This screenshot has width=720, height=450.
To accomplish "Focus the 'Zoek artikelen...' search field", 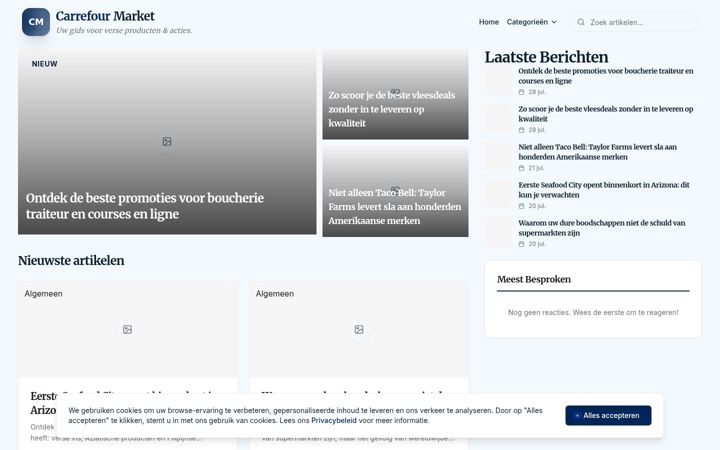I will tap(634, 22).
